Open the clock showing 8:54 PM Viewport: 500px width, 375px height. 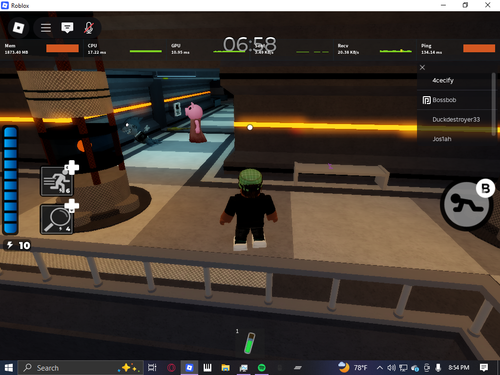pos(459,368)
